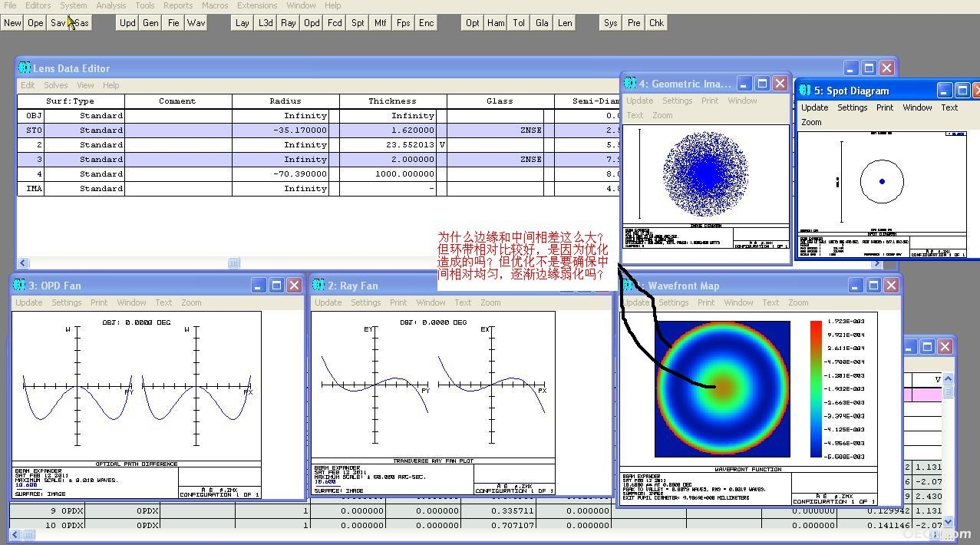
Task: Open the Gla glass catalog button
Action: [x=542, y=23]
